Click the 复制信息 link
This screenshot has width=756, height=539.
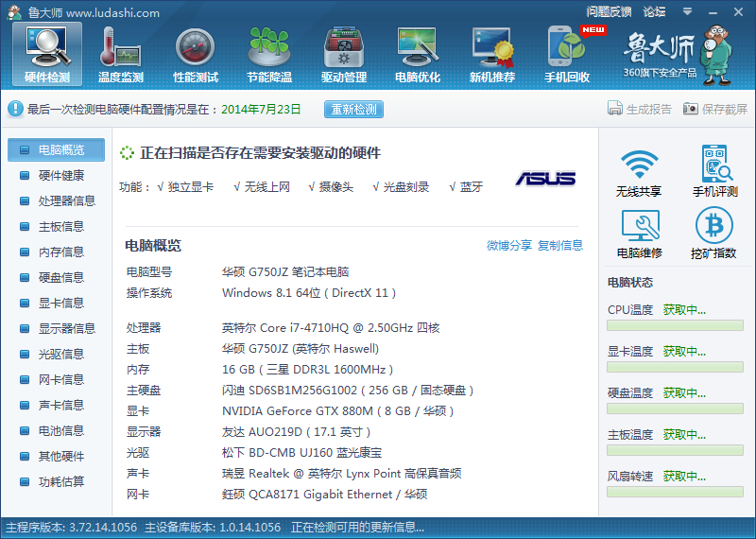point(560,245)
